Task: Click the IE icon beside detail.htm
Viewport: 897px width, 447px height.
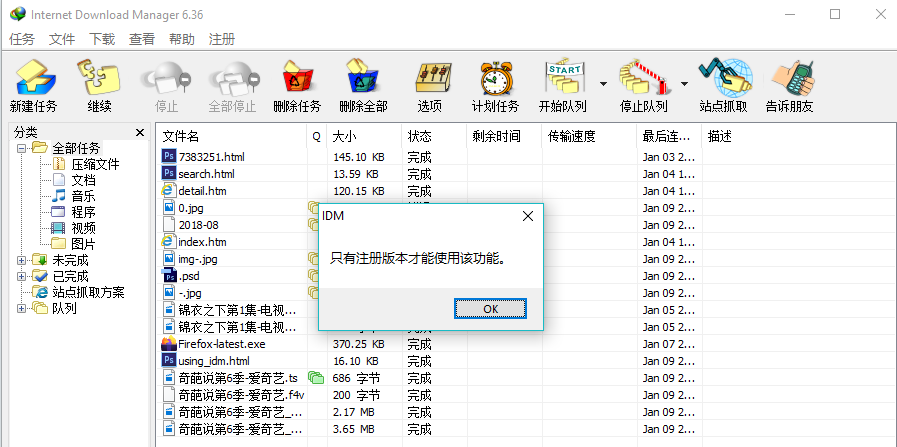Action: coord(169,191)
